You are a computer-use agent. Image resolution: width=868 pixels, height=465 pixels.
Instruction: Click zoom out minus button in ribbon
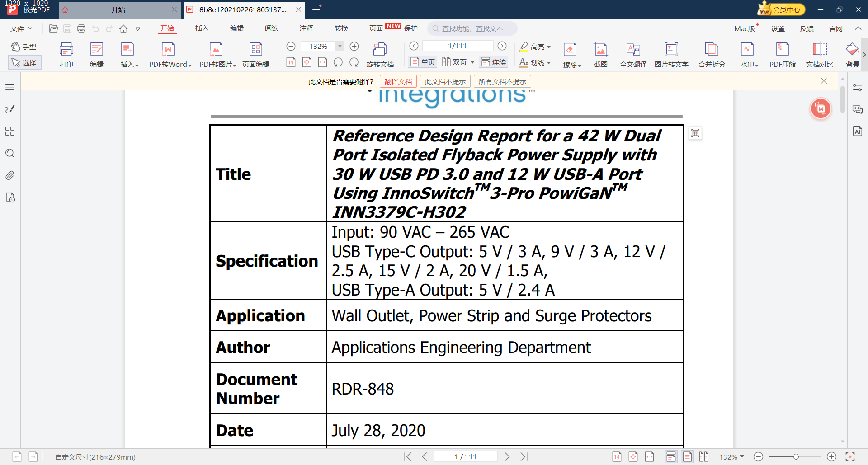[291, 46]
